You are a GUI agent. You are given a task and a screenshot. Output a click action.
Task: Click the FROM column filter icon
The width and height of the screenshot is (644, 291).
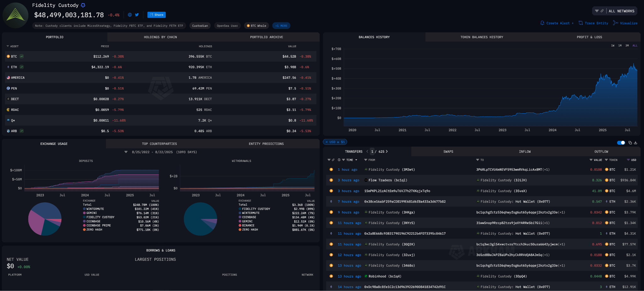366,160
